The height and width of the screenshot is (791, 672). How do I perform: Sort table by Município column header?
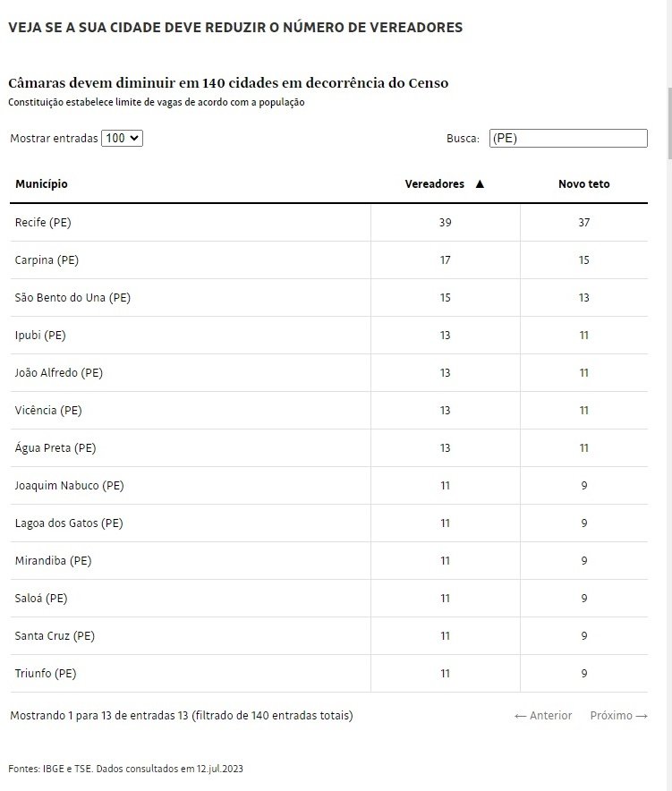pyautogui.click(x=41, y=184)
